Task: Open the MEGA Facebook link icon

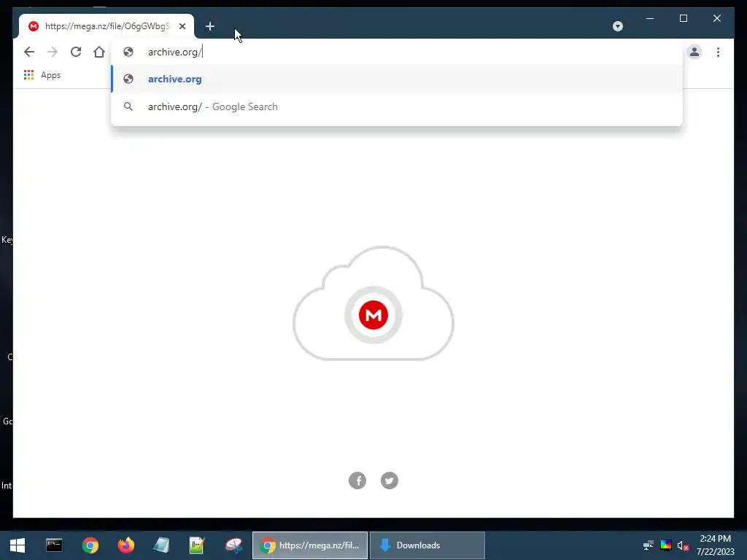Action: pyautogui.click(x=357, y=481)
